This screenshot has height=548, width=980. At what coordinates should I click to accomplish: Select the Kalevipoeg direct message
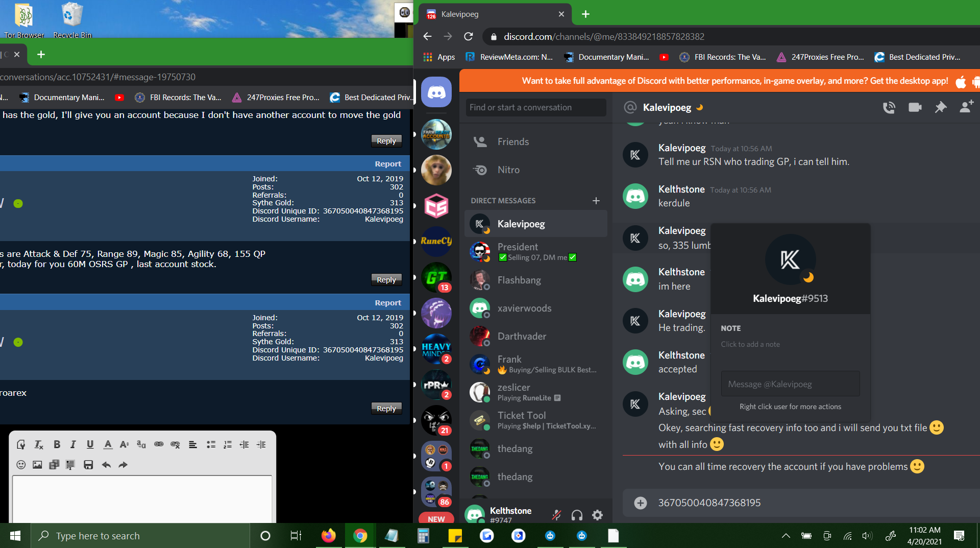coord(536,224)
